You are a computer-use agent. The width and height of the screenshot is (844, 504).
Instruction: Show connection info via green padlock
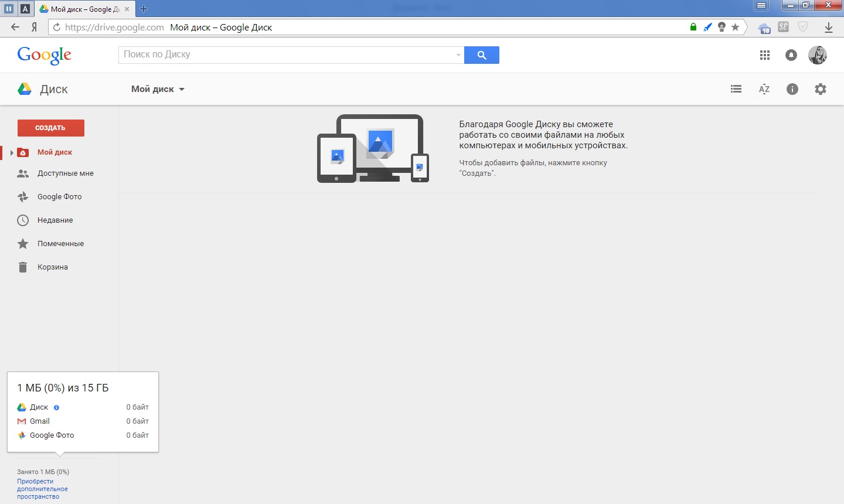coord(693,27)
